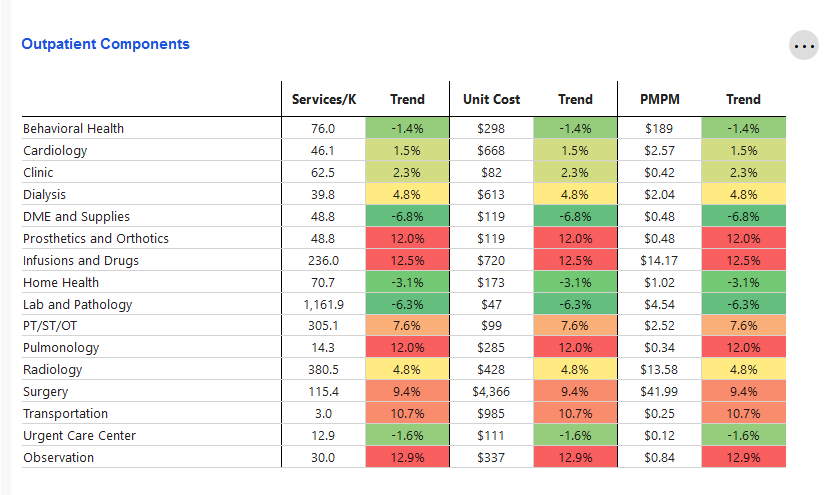Screen dimensions: 839x495
Task: Click the Transportation unit cost $985 cell
Action: pyautogui.click(x=491, y=414)
